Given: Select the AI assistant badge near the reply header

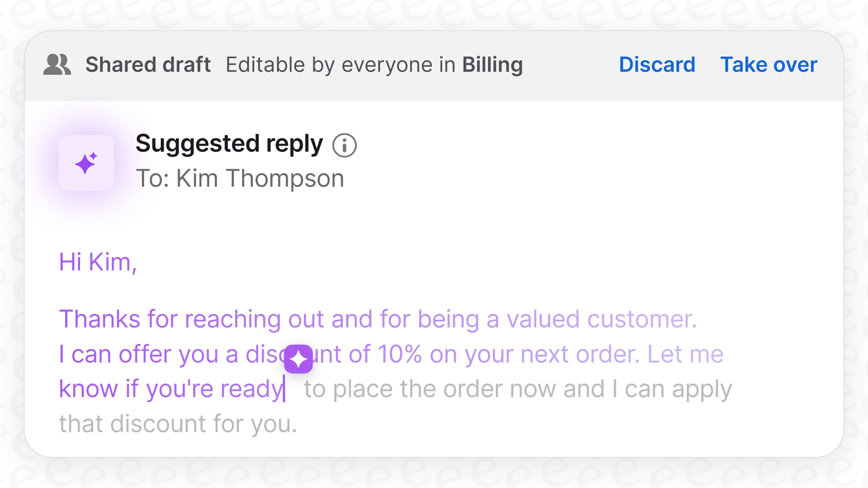Looking at the screenshot, I should tap(86, 162).
